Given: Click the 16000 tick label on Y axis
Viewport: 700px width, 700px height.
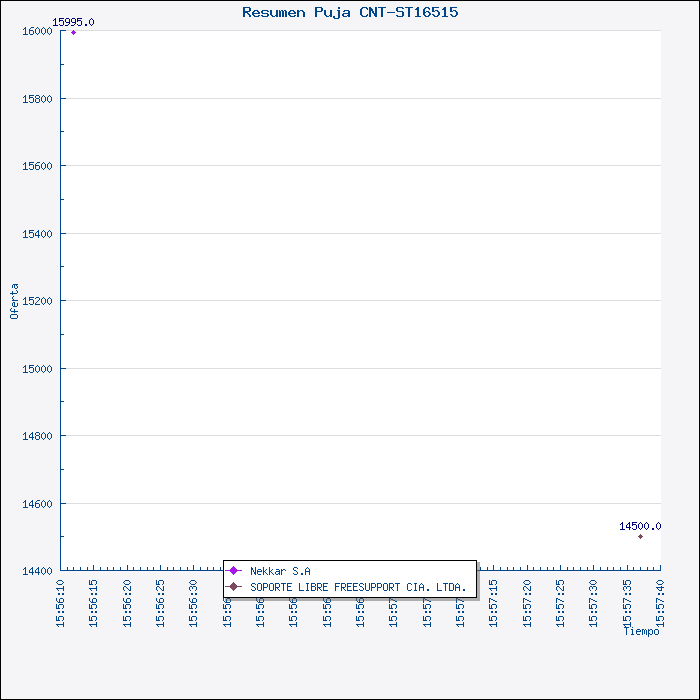Looking at the screenshot, I should (x=38, y=31).
